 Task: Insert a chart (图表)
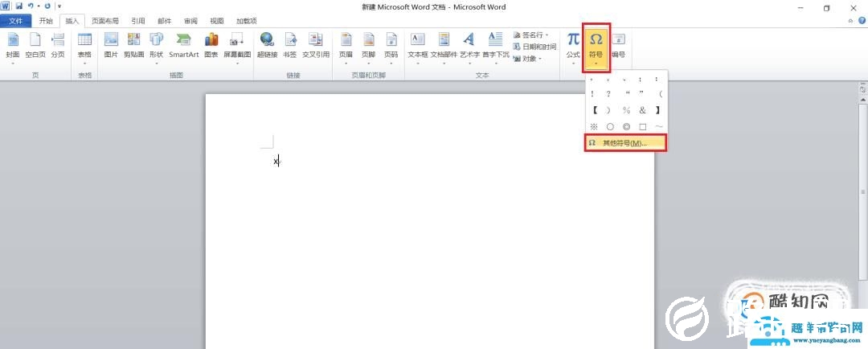tap(211, 47)
